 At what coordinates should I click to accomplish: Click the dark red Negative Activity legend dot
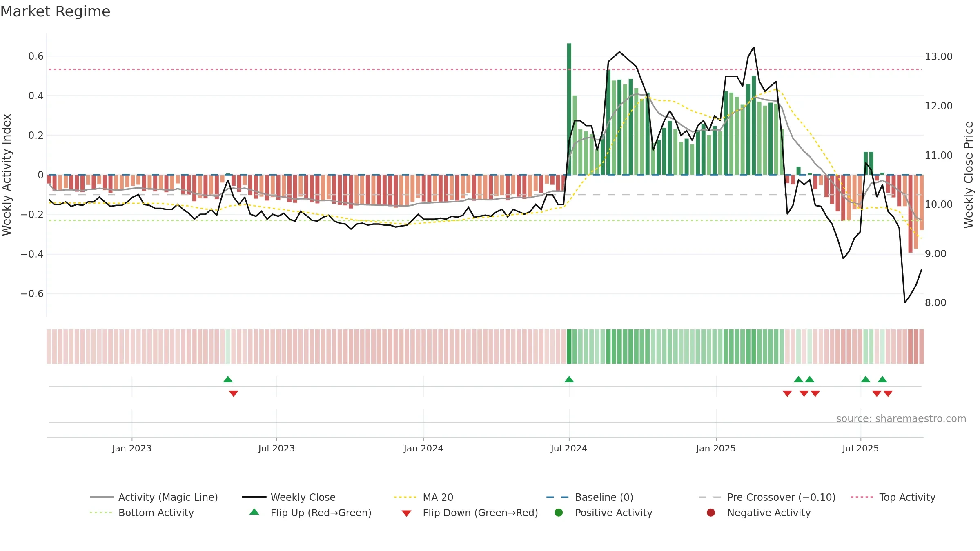click(711, 513)
